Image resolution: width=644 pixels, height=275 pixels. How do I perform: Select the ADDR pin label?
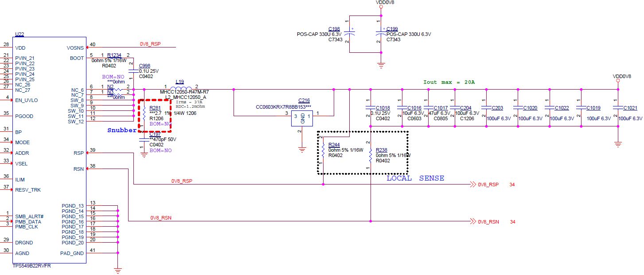[22, 153]
